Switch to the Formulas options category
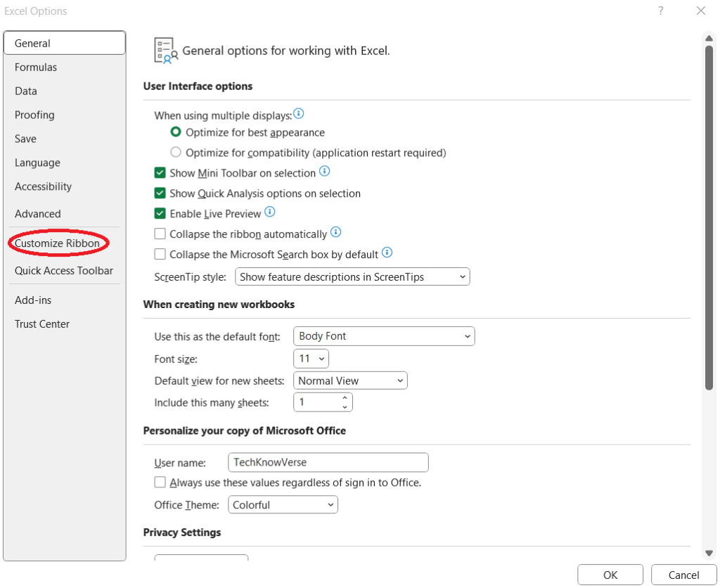The height and width of the screenshot is (588, 720). (x=36, y=68)
